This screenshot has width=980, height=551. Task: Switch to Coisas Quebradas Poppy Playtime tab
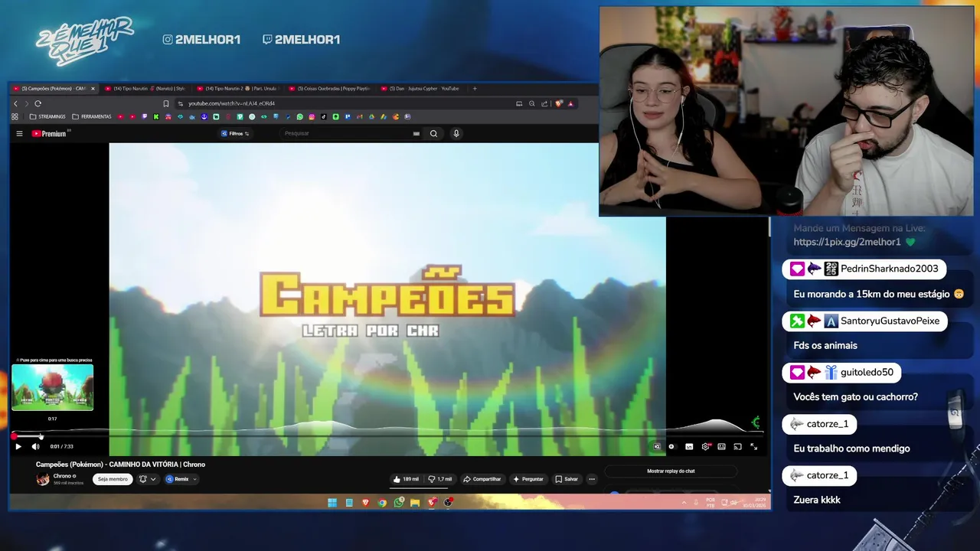pyautogui.click(x=330, y=88)
